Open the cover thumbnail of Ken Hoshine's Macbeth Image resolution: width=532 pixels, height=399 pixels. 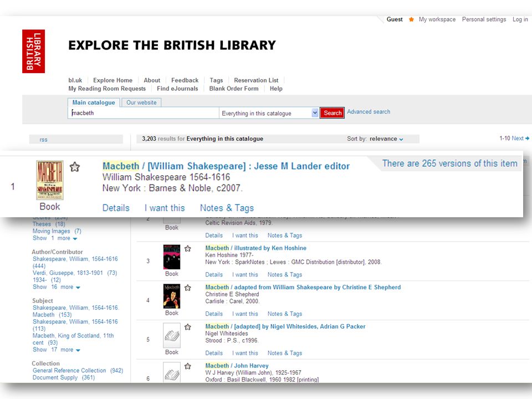click(172, 257)
